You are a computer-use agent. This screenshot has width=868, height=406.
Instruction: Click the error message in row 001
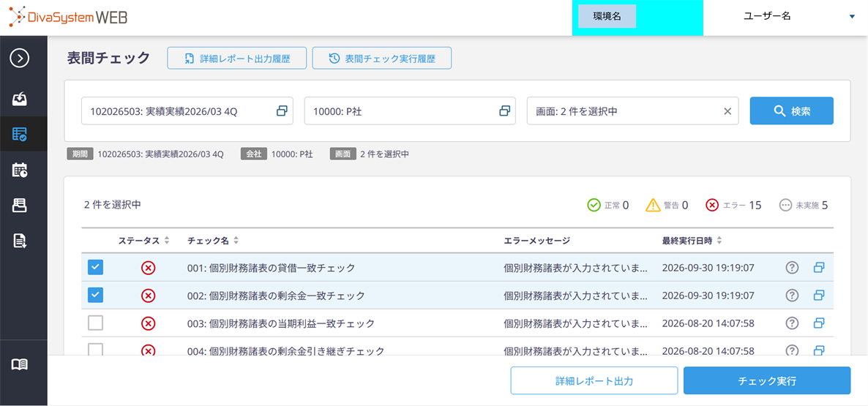coord(575,268)
